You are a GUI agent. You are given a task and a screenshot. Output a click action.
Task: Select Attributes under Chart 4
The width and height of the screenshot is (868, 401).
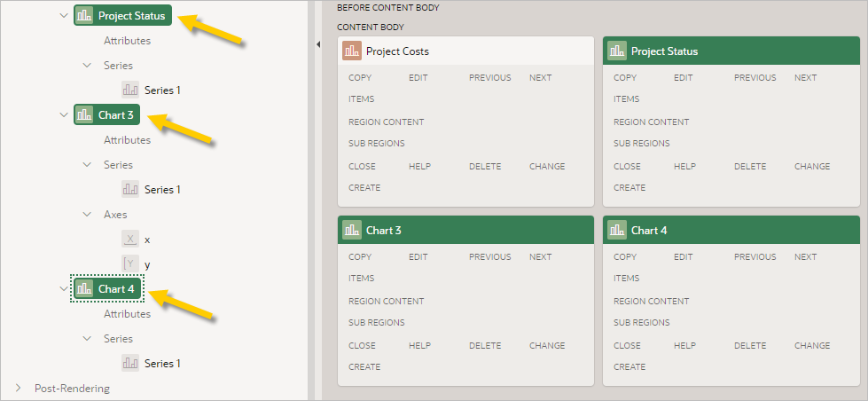[x=128, y=313]
